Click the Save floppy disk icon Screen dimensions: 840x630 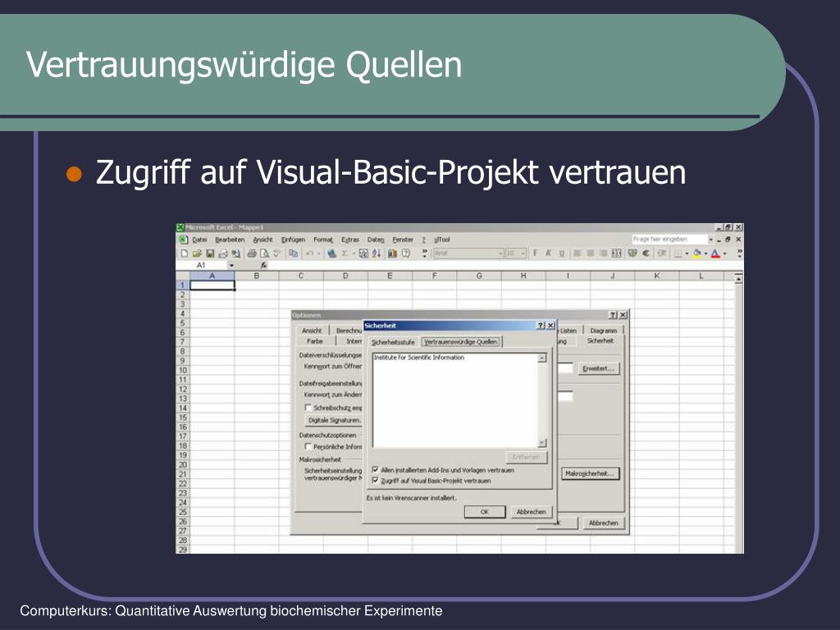click(x=210, y=253)
